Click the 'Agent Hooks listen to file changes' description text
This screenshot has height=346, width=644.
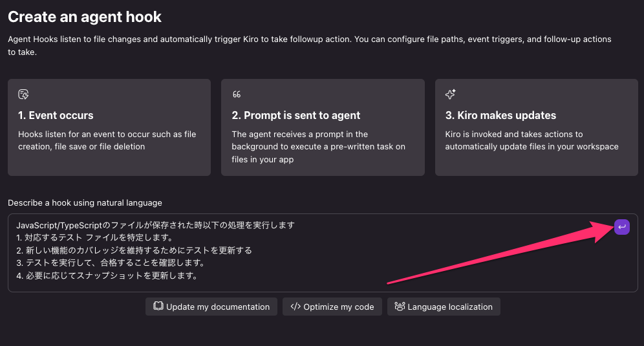[x=309, y=45]
